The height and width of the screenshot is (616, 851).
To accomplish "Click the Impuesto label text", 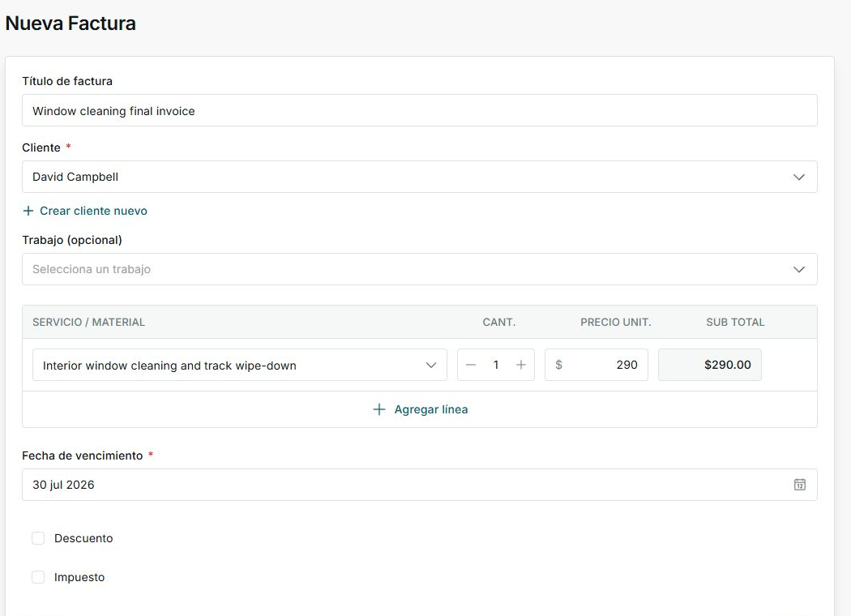I will click(x=79, y=577).
